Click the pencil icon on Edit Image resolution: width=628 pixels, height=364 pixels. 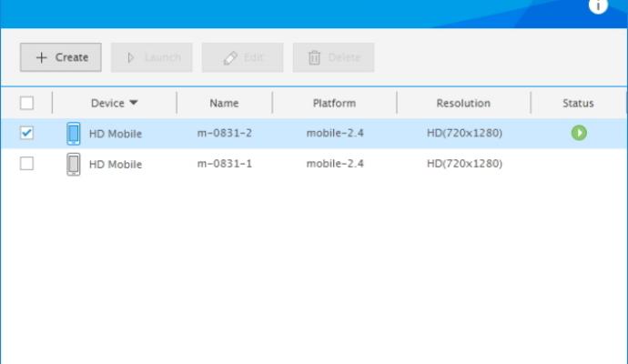click(x=229, y=57)
